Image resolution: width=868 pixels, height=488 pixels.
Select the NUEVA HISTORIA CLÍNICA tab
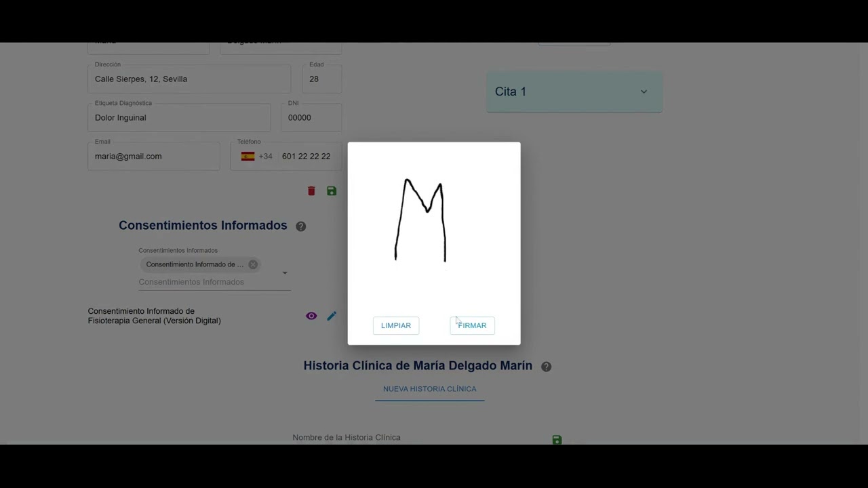[430, 389]
